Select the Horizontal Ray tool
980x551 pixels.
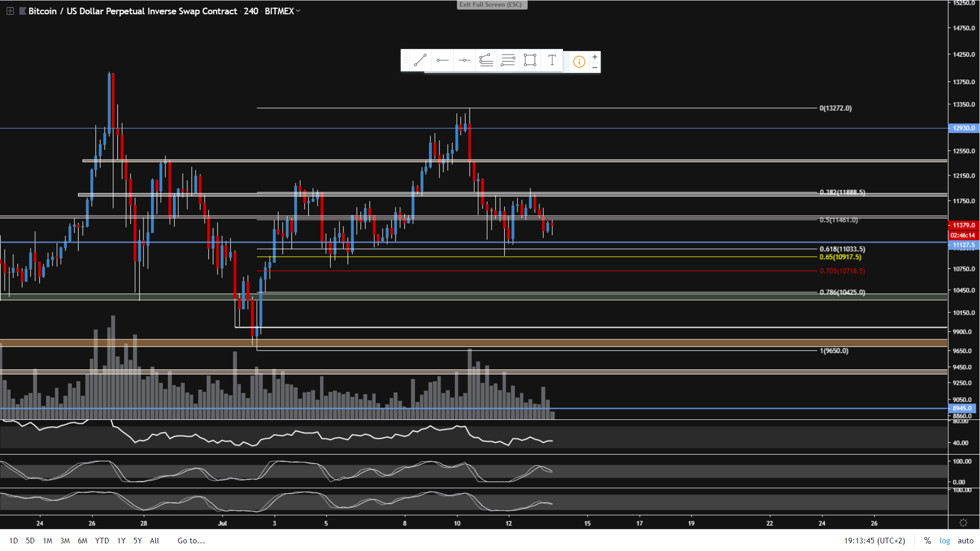click(x=442, y=61)
